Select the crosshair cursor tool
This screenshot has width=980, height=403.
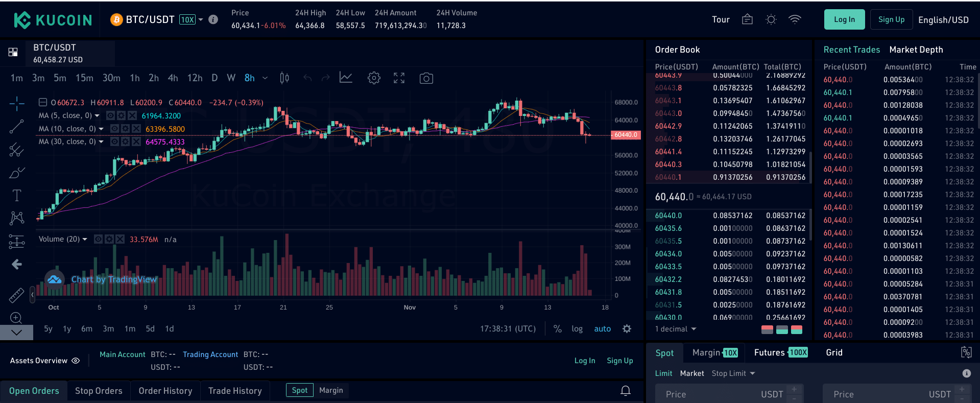17,103
